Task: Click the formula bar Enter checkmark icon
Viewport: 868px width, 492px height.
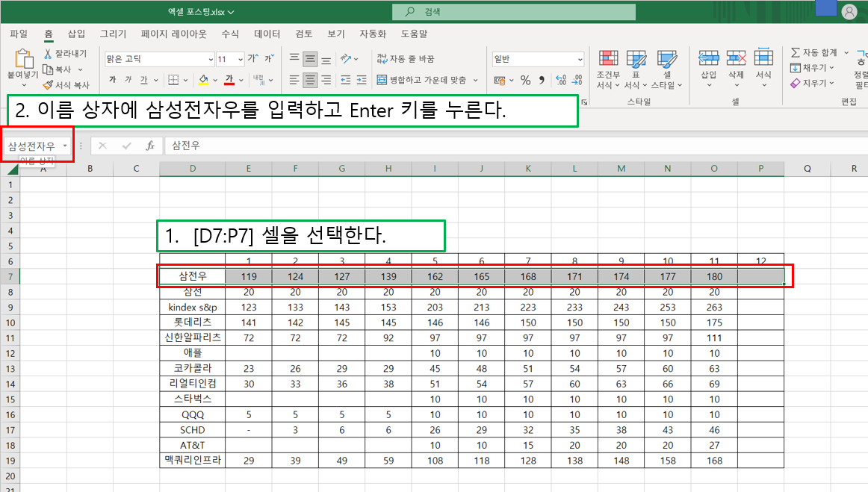Action: pos(127,146)
